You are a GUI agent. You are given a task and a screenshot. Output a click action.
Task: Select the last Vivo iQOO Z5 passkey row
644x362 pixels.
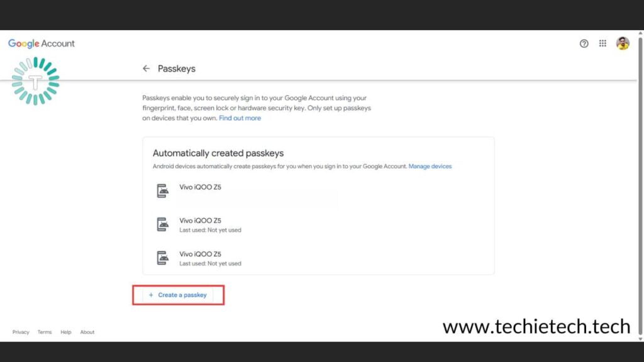(200, 258)
